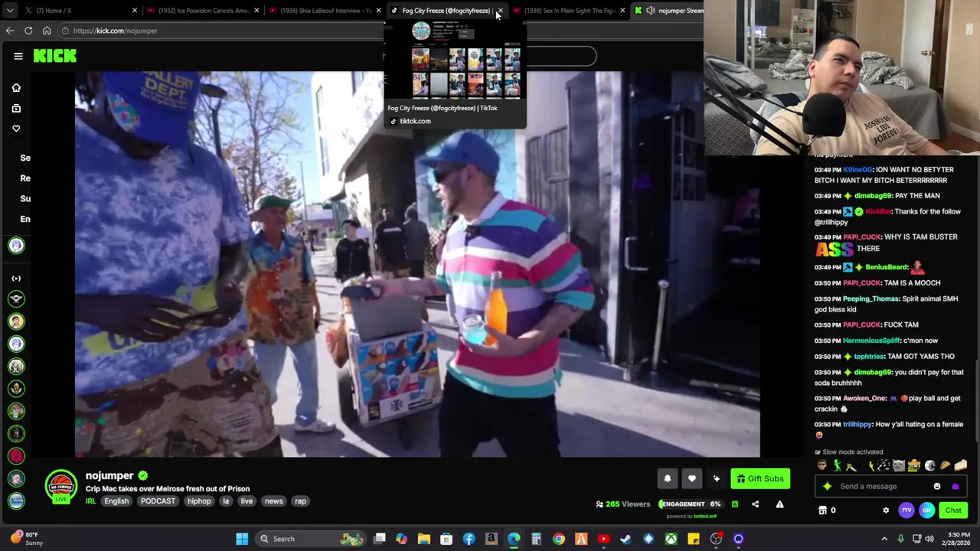This screenshot has height=551, width=980.
Task: Open the weather widget 80°F Sunny
Action: tap(26, 539)
